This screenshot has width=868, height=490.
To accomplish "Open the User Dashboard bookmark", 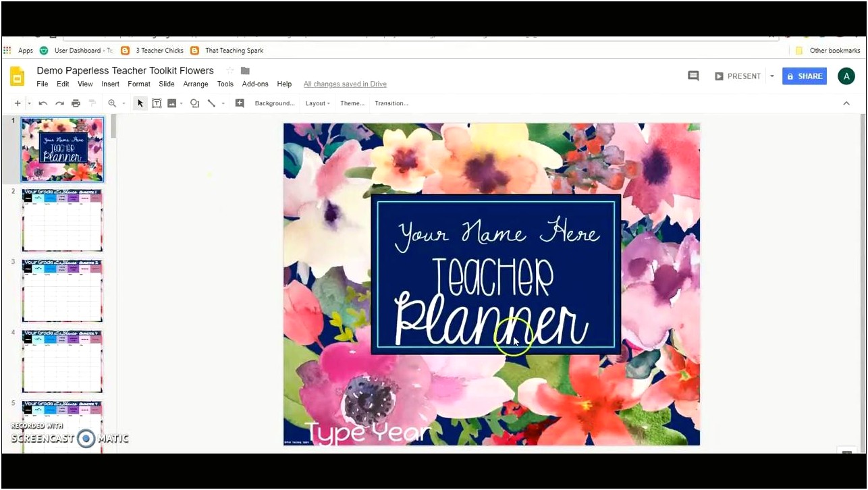I will (x=76, y=51).
